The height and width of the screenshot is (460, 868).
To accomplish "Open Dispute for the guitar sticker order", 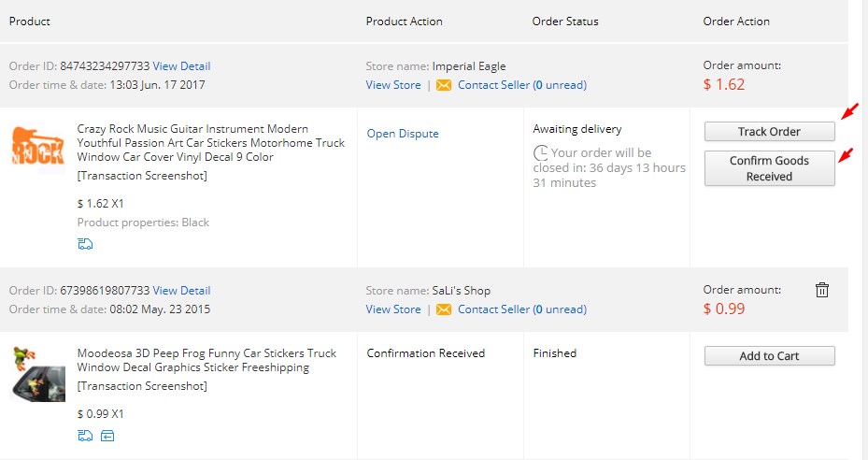I will [403, 134].
